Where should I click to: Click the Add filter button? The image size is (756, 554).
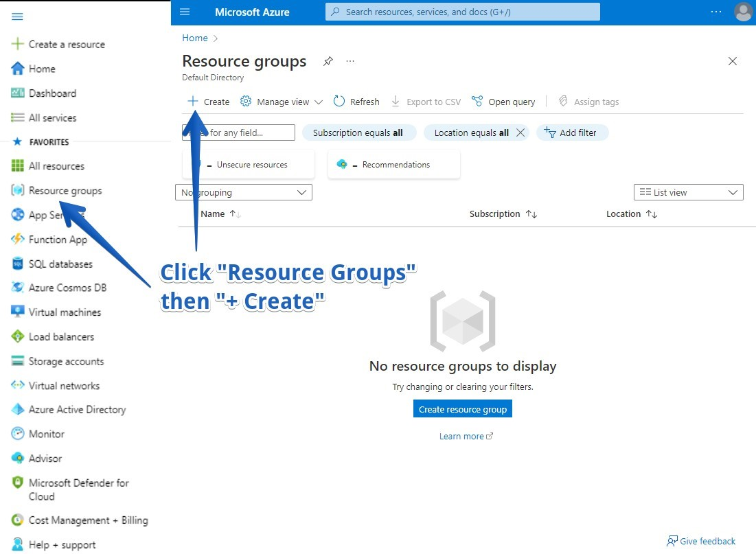click(571, 132)
